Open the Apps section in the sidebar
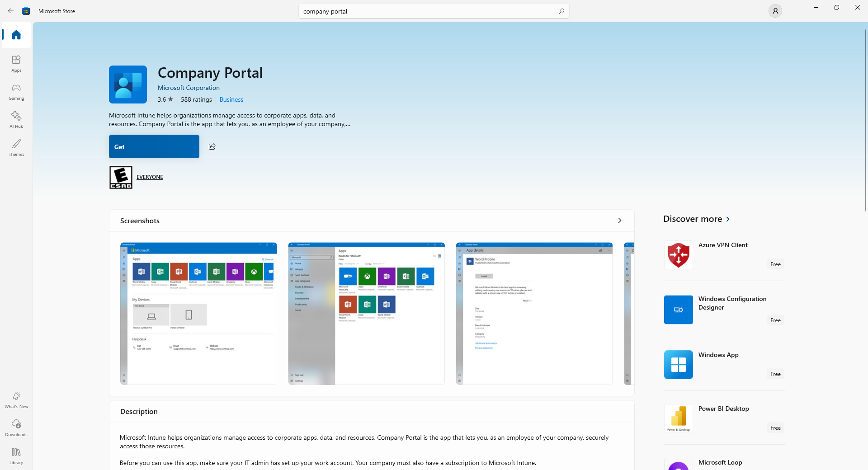The width and height of the screenshot is (868, 470). pos(16,63)
